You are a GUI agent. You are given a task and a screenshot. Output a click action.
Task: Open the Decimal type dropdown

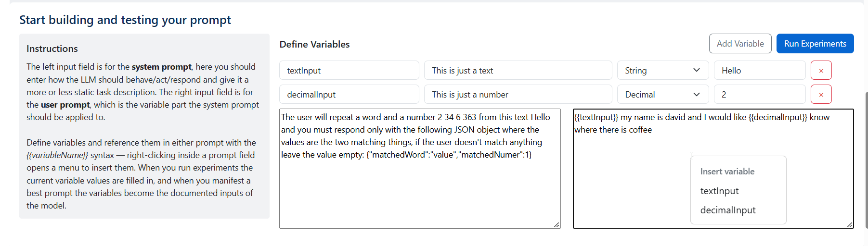[x=662, y=95]
